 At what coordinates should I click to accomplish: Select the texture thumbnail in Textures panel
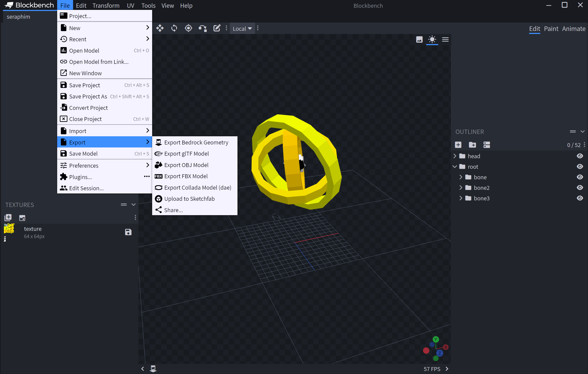pyautogui.click(x=9, y=229)
